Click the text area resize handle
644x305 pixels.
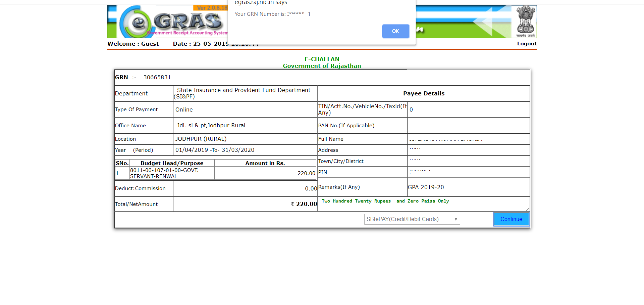528,209
